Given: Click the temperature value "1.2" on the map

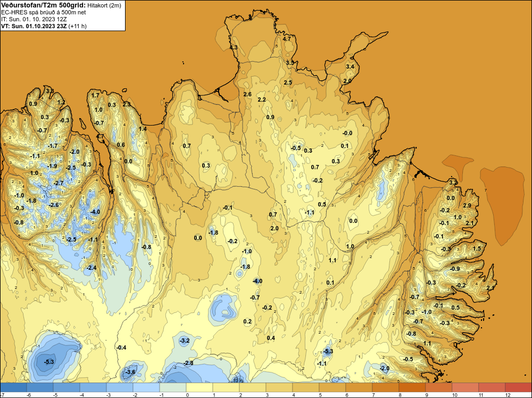Looking at the screenshot, I should 61,103.
